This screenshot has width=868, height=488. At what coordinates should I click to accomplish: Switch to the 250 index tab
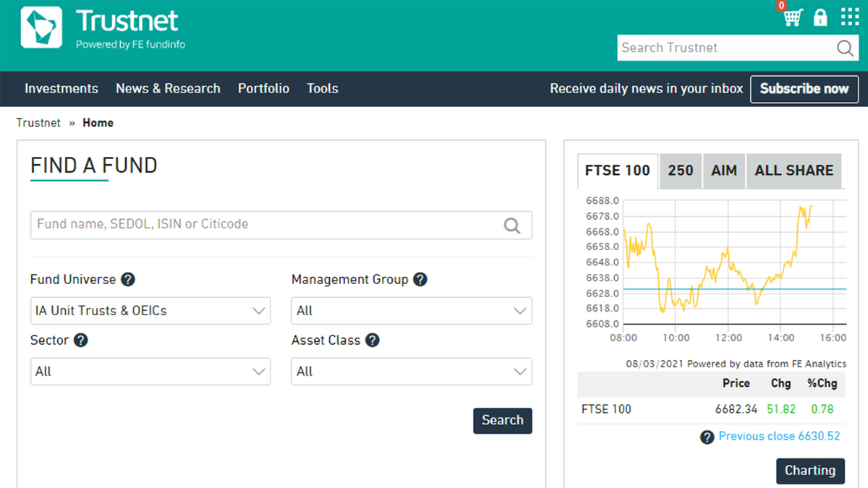(x=681, y=171)
